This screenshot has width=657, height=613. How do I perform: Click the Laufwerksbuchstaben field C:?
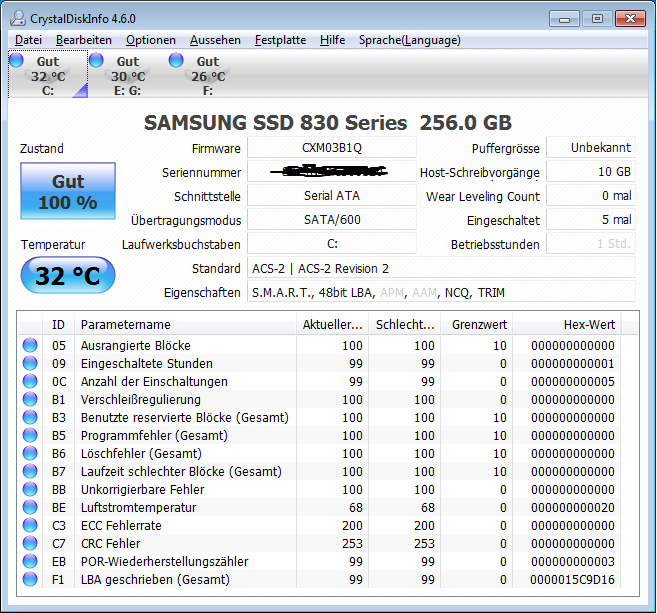coord(332,243)
